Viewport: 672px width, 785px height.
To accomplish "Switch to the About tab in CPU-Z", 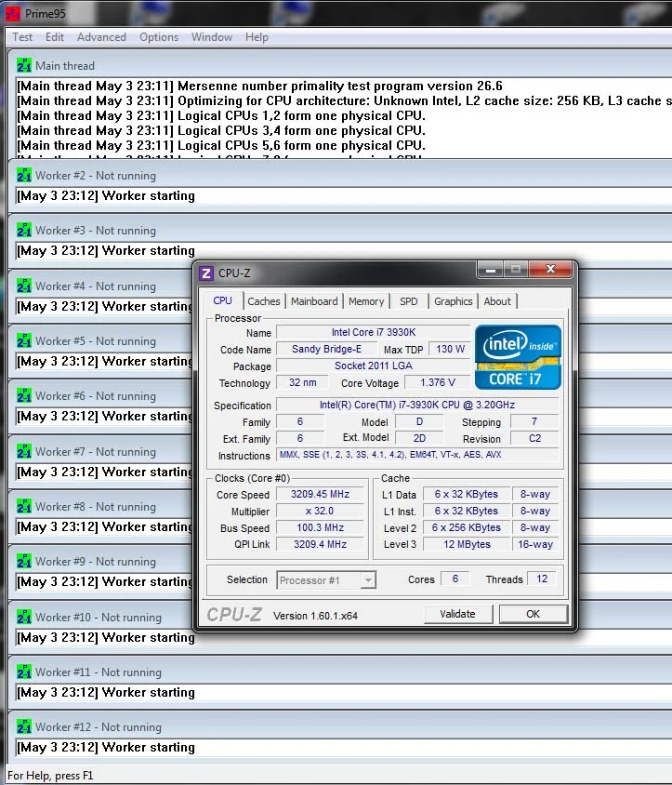I will point(497,301).
